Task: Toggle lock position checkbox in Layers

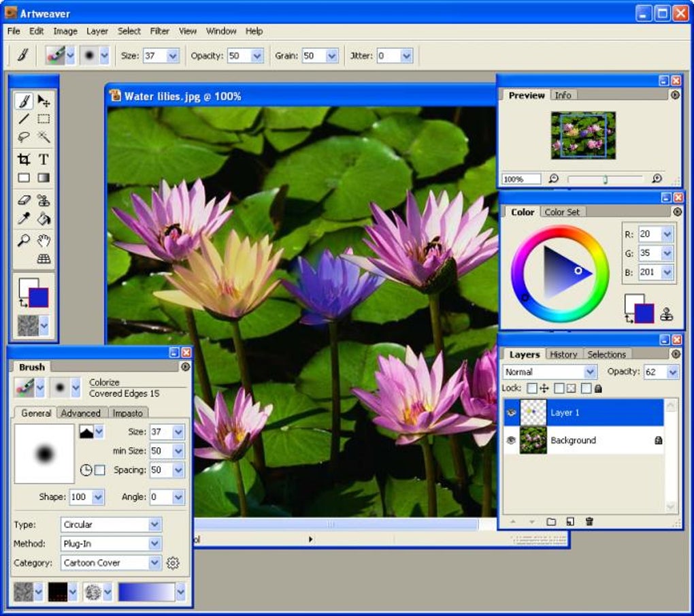Action: click(533, 389)
